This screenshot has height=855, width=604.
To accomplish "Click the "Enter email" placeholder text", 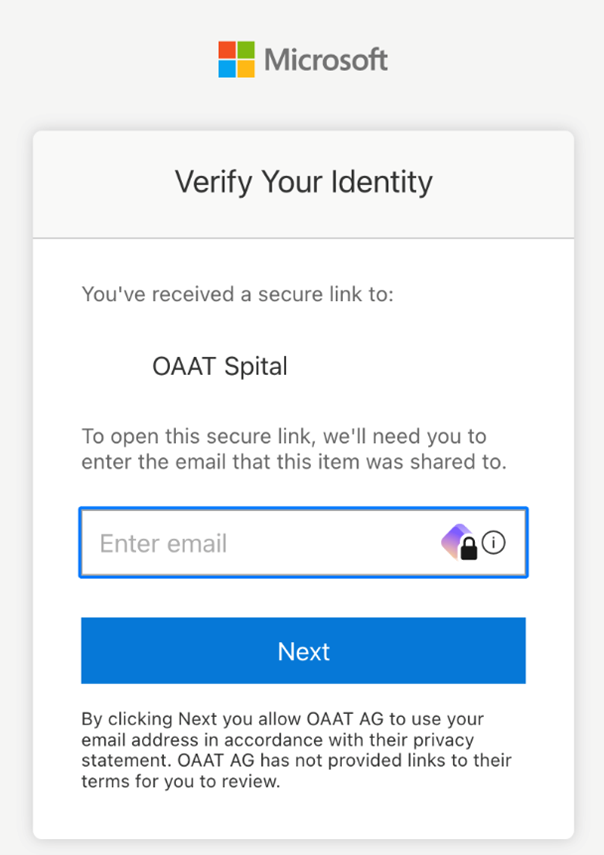I will (163, 544).
